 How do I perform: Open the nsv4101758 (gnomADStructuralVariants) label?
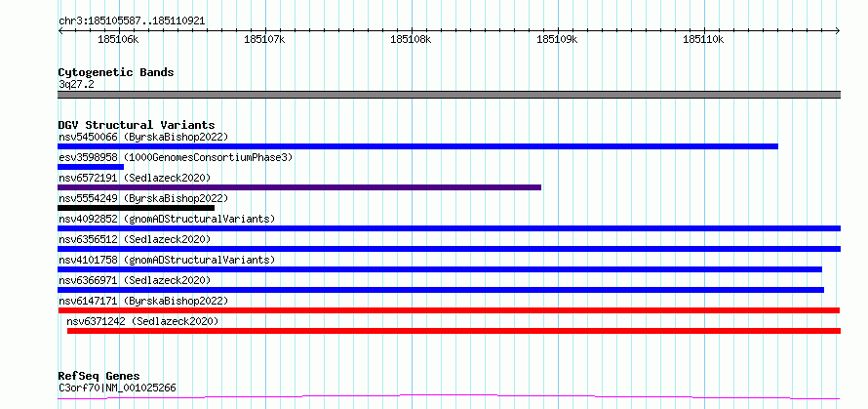tap(167, 260)
